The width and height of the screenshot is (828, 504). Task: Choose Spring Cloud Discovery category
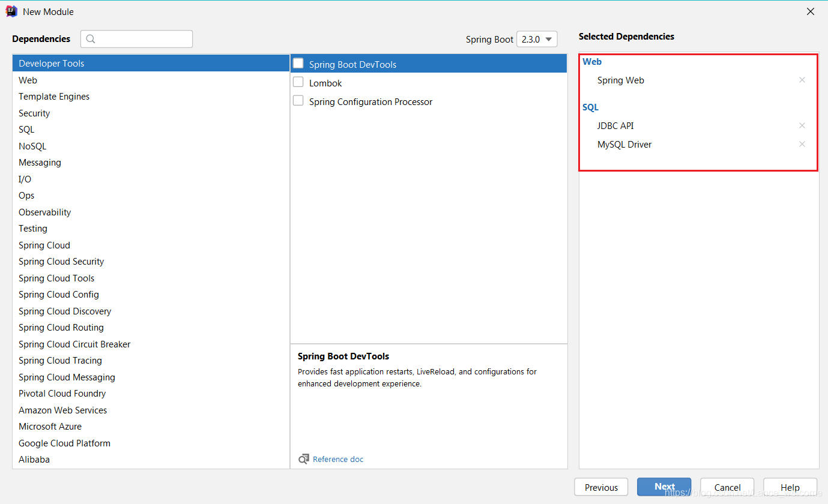point(151,311)
